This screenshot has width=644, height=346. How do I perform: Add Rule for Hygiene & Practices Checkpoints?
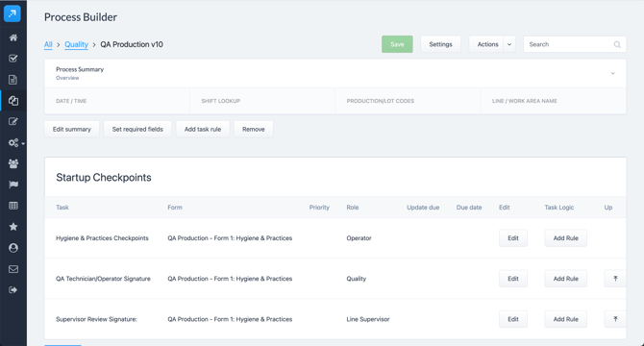click(565, 238)
